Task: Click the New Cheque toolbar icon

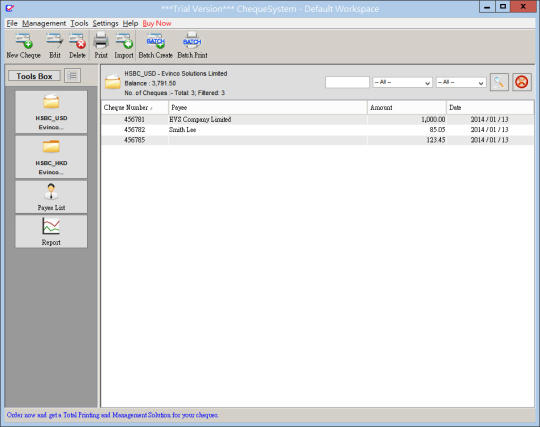Action: [23, 45]
